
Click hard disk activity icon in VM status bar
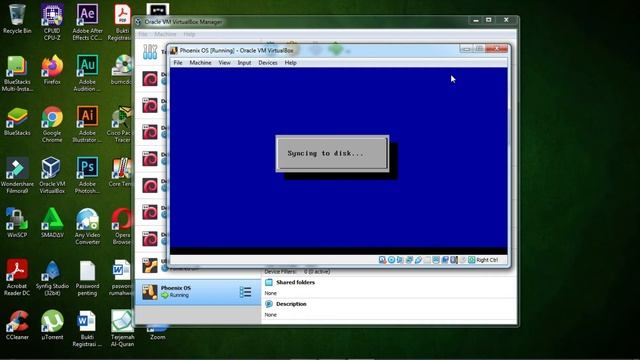pos(382,260)
